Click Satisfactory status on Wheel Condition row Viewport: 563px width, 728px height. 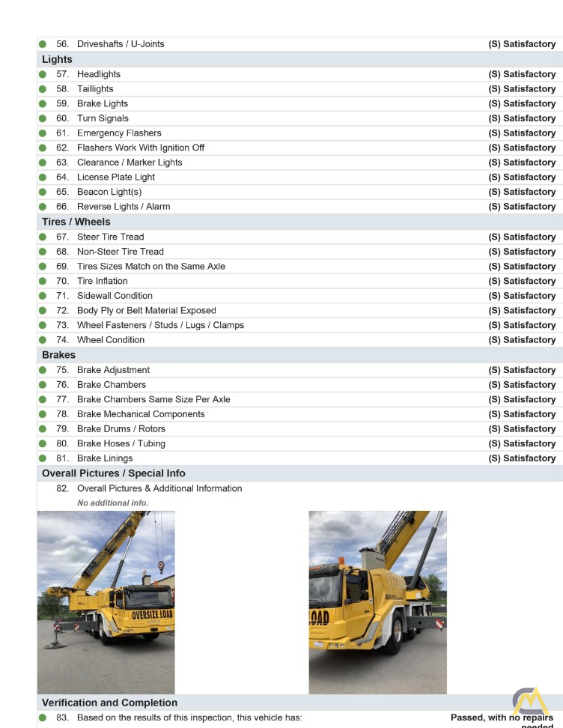point(522,340)
